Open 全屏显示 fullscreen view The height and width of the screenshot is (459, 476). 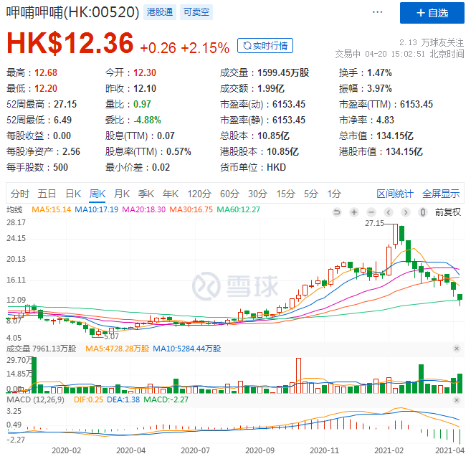(441, 194)
